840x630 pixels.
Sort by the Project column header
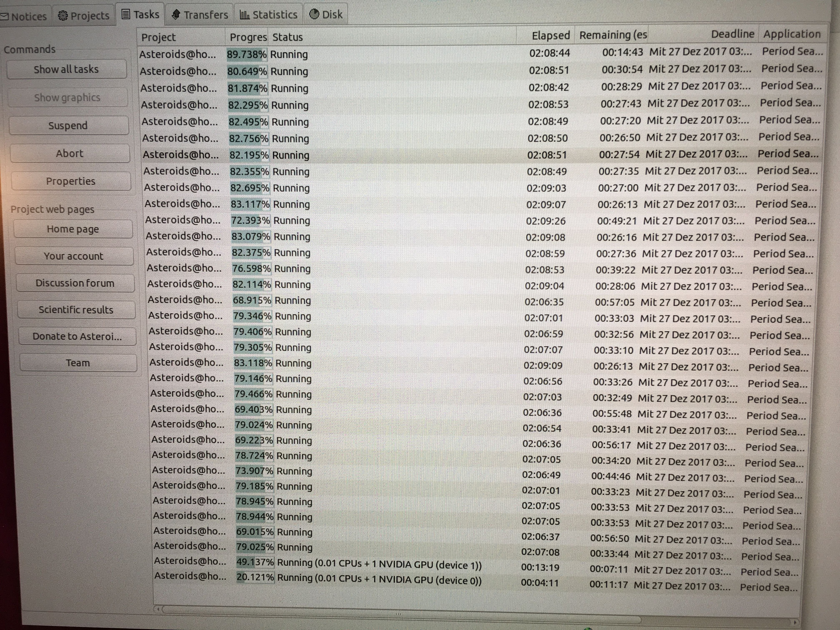[181, 37]
